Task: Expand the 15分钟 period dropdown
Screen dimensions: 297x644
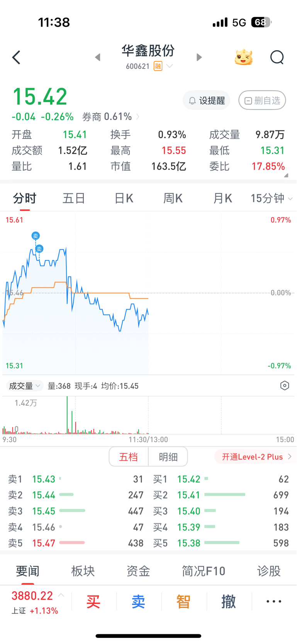Action: tap(271, 198)
